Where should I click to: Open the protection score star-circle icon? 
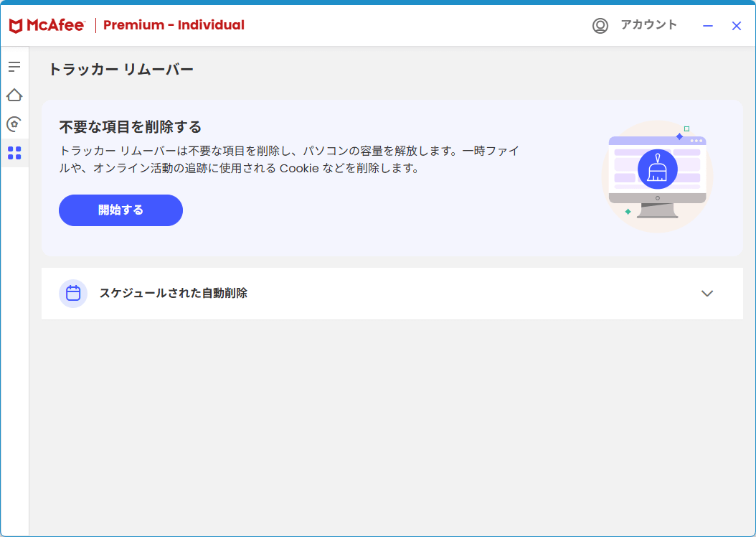14,124
